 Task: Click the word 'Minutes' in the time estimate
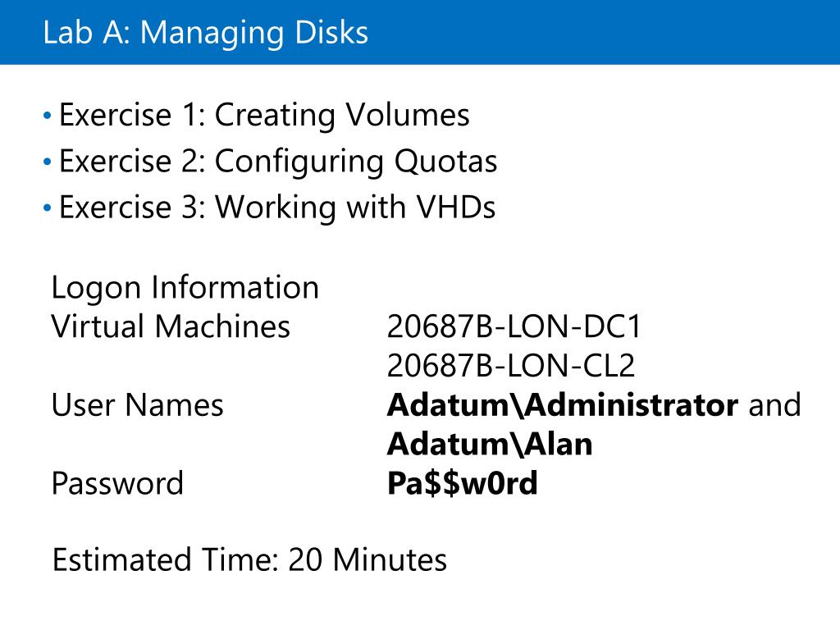coord(390,559)
